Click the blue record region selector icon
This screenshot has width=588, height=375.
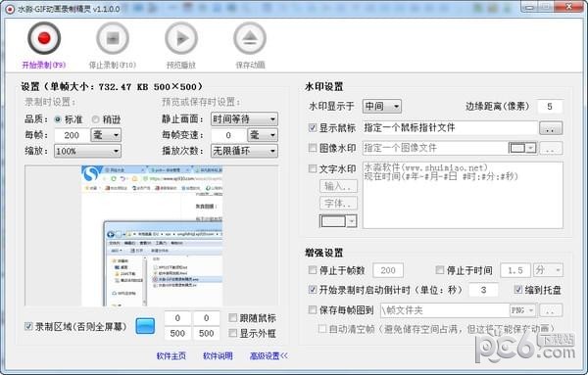[x=145, y=326]
